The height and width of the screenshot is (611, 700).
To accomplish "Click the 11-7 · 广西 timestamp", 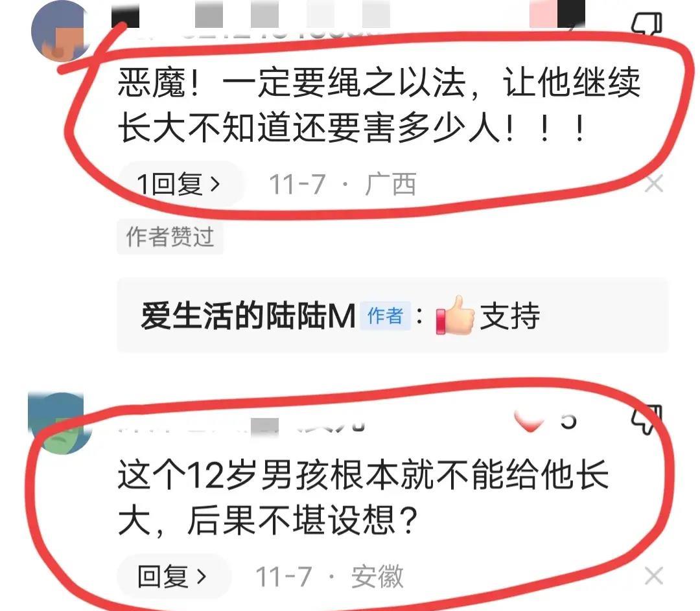I will coord(342,184).
